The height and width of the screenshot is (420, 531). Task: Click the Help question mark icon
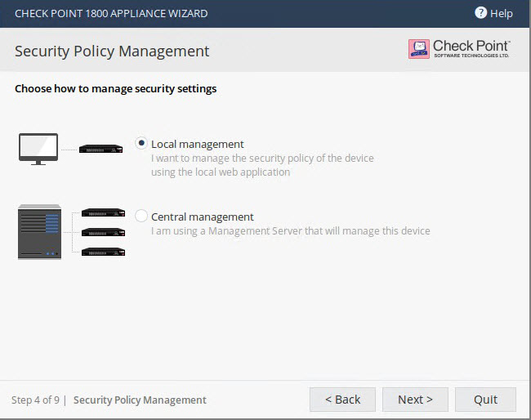tap(480, 13)
